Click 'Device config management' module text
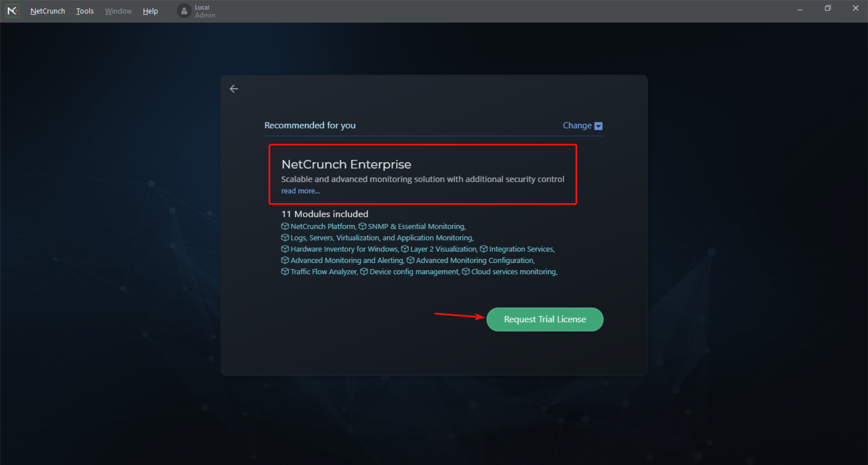Viewport: 868px width, 465px height. [x=414, y=271]
